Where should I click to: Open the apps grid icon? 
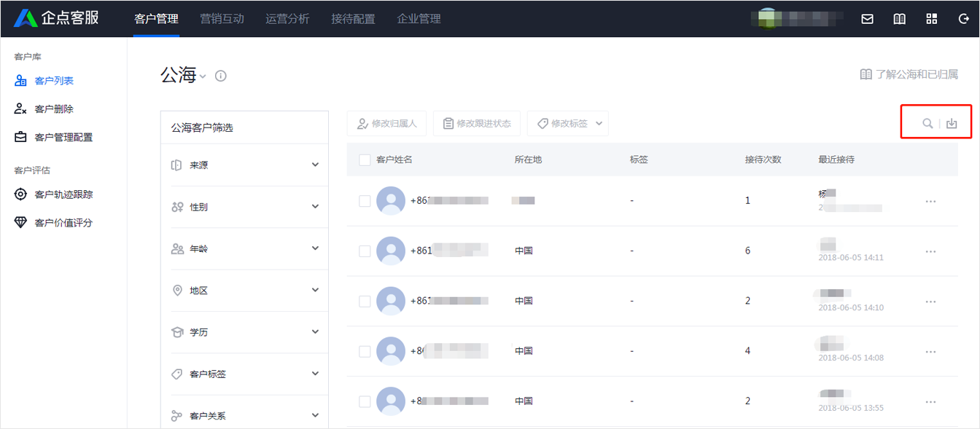tap(931, 19)
